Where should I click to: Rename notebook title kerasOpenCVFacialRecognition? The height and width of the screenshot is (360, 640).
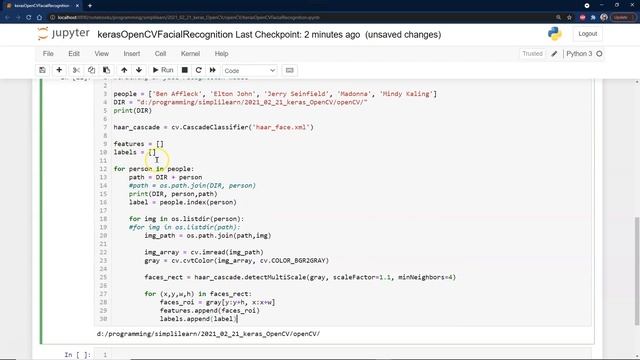(165, 35)
